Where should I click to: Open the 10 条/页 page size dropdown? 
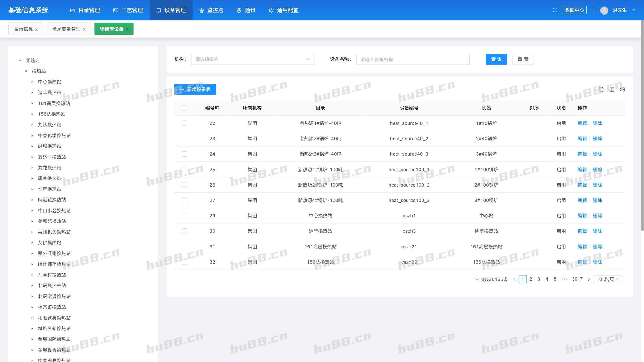pos(608,279)
